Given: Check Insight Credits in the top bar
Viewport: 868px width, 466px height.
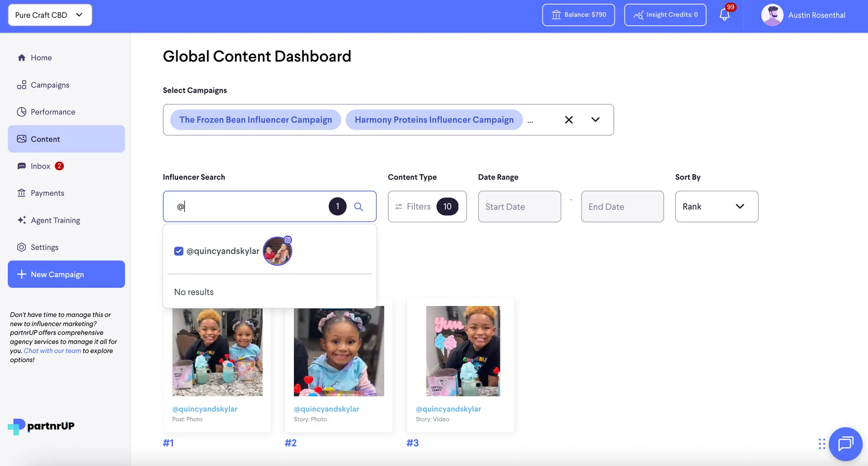Looking at the screenshot, I should point(665,14).
